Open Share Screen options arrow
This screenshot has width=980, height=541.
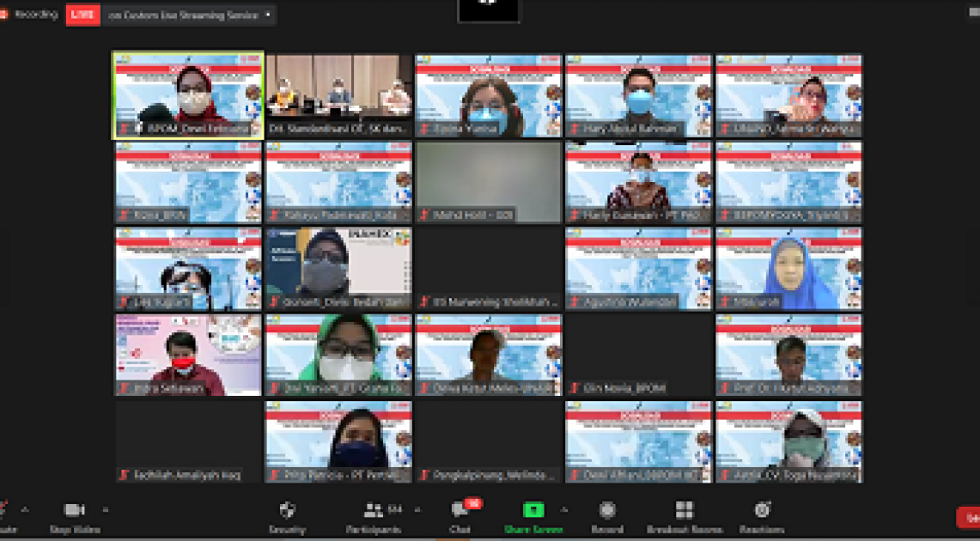564,508
